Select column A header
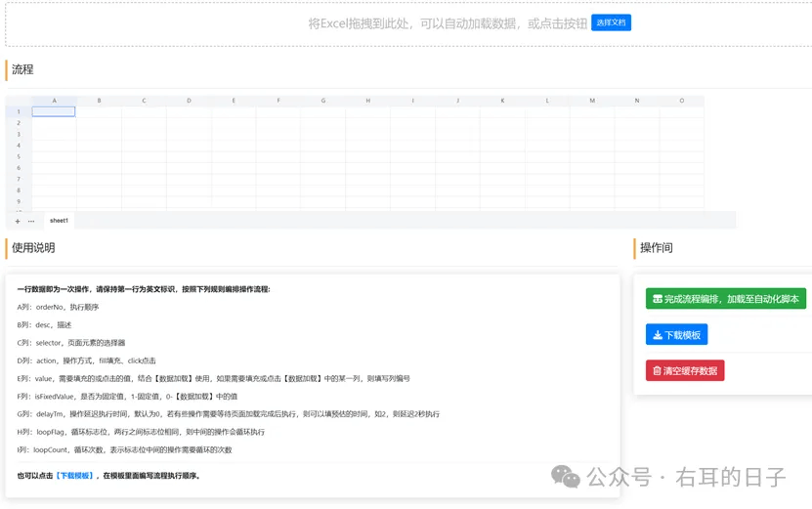This screenshot has width=812, height=509. click(54, 101)
